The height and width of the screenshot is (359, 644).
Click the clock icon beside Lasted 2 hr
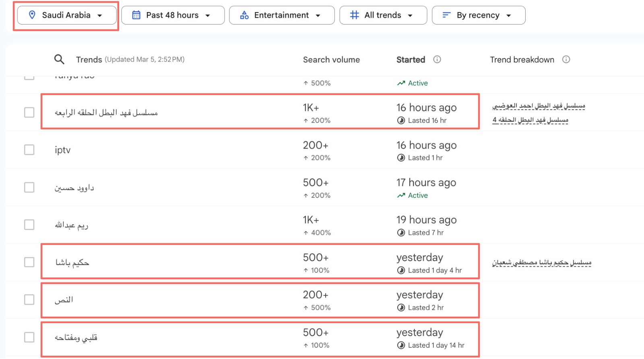(401, 308)
